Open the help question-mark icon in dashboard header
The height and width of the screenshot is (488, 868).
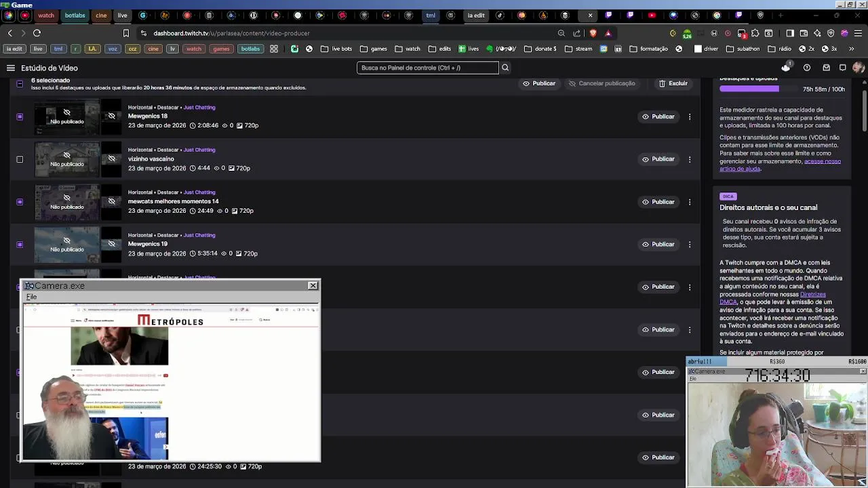pos(807,68)
